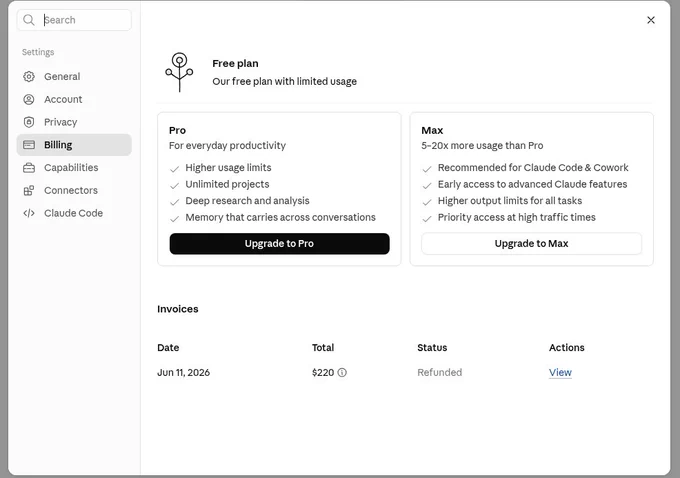Open General settings

74,77
